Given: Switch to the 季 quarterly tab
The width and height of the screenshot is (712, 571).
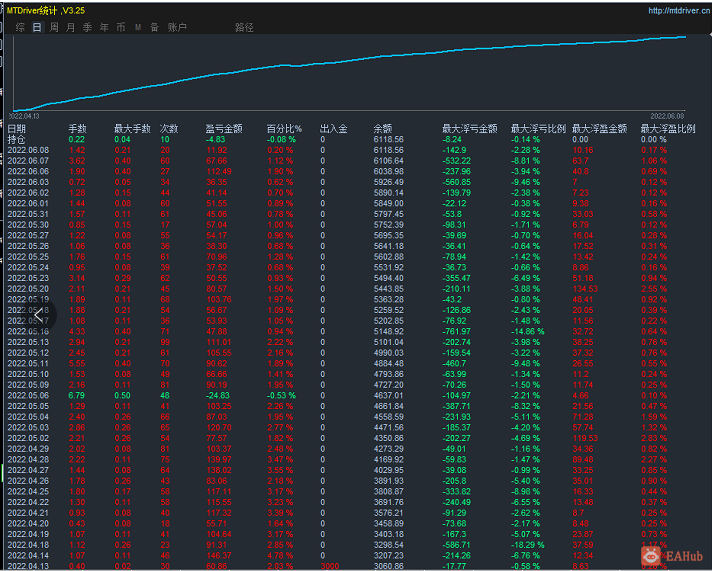Looking at the screenshot, I should click(x=87, y=28).
